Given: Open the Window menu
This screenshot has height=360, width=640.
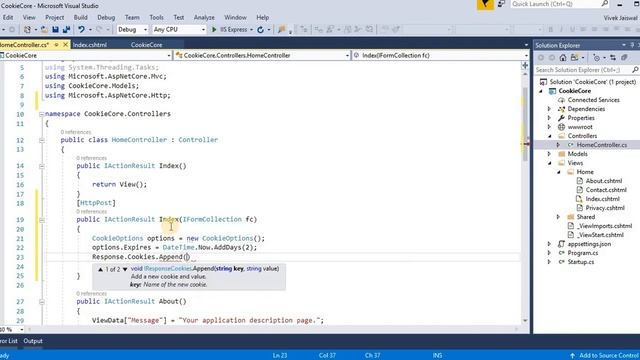Looking at the screenshot, I should [x=236, y=17].
